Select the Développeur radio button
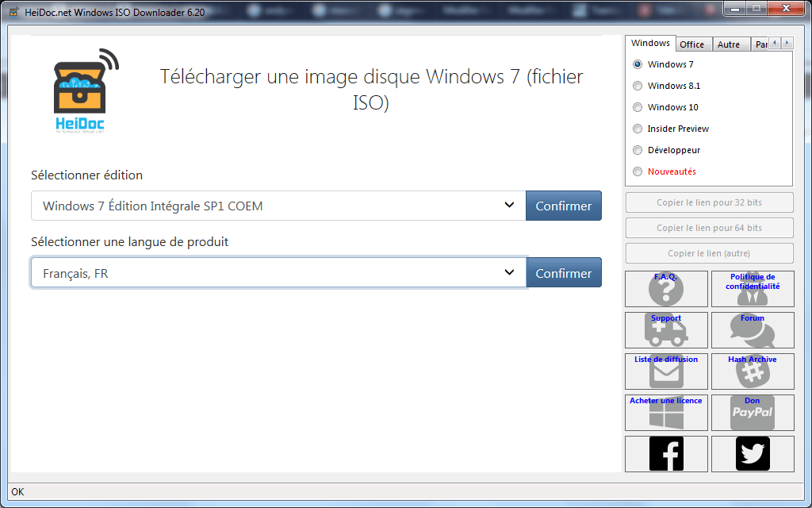812x508 pixels. 638,150
